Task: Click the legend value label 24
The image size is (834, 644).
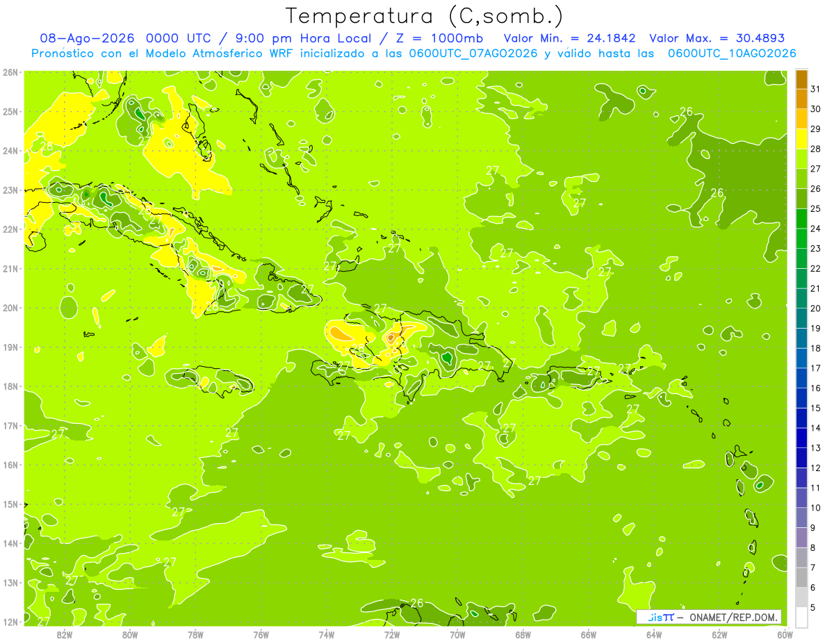Action: click(x=815, y=229)
